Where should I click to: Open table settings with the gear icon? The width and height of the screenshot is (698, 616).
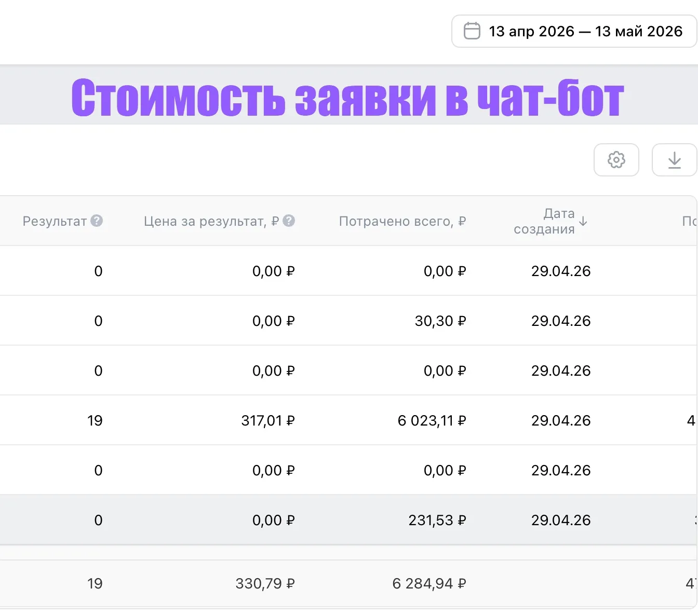click(x=616, y=160)
